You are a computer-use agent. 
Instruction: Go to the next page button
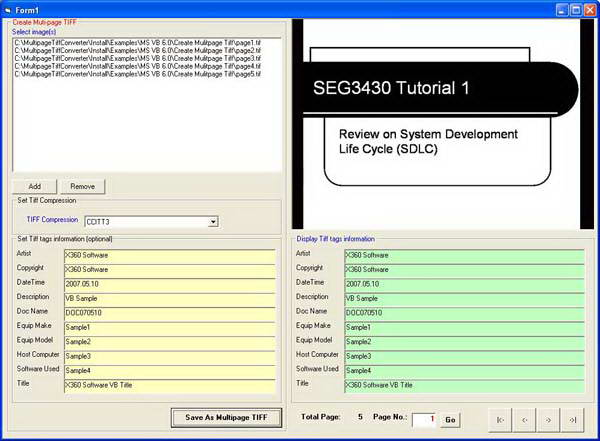pyautogui.click(x=548, y=420)
